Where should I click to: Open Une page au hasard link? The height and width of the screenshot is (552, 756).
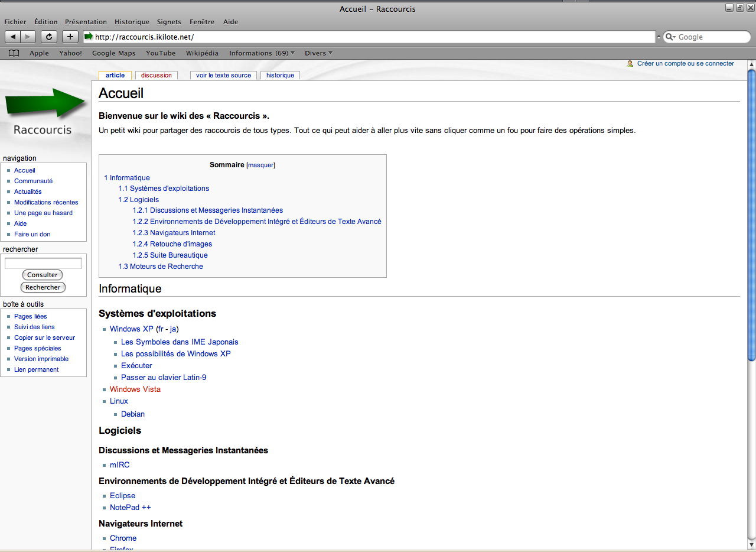click(43, 213)
